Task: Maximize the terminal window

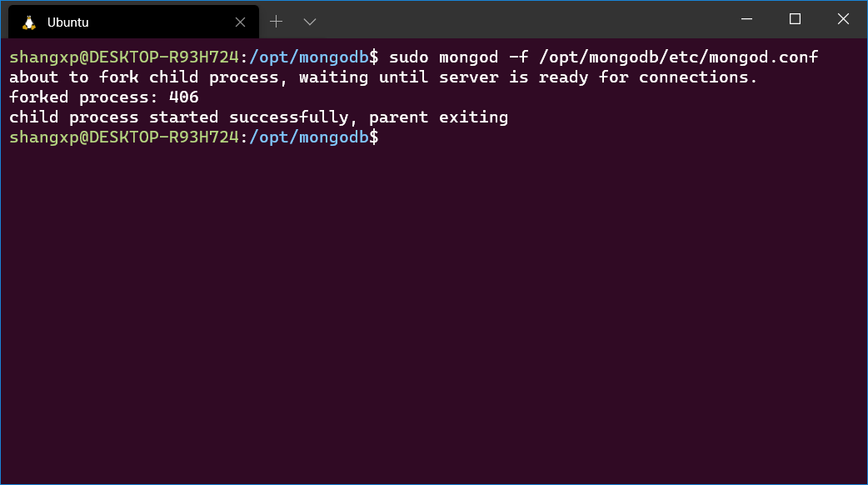Action: [795, 19]
